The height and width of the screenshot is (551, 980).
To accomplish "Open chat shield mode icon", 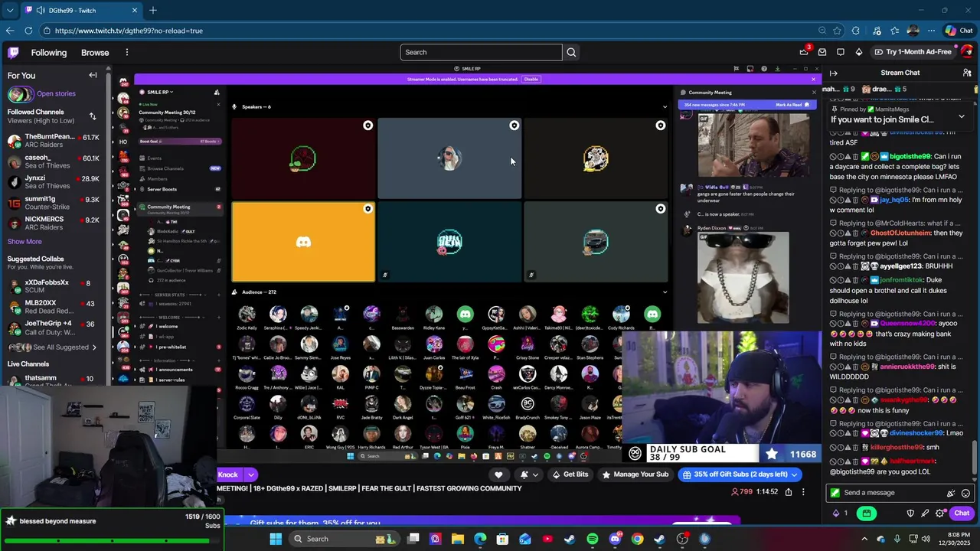I will point(910,514).
